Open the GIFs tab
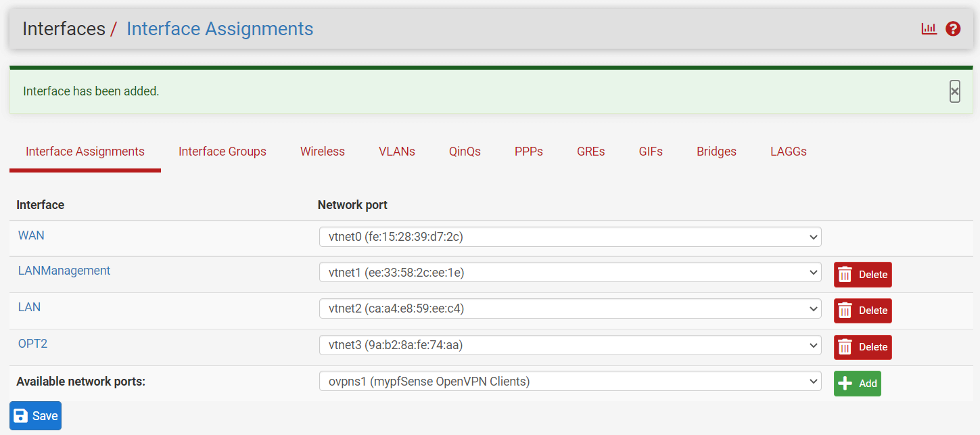980x435 pixels. [651, 152]
